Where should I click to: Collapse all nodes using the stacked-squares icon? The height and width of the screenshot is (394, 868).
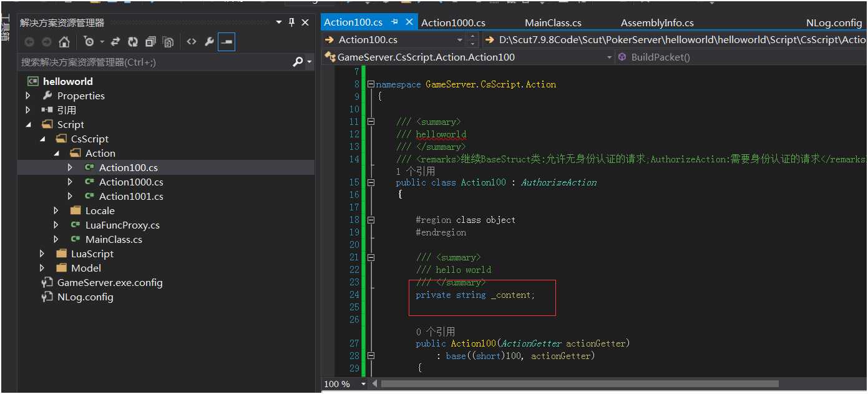point(150,42)
